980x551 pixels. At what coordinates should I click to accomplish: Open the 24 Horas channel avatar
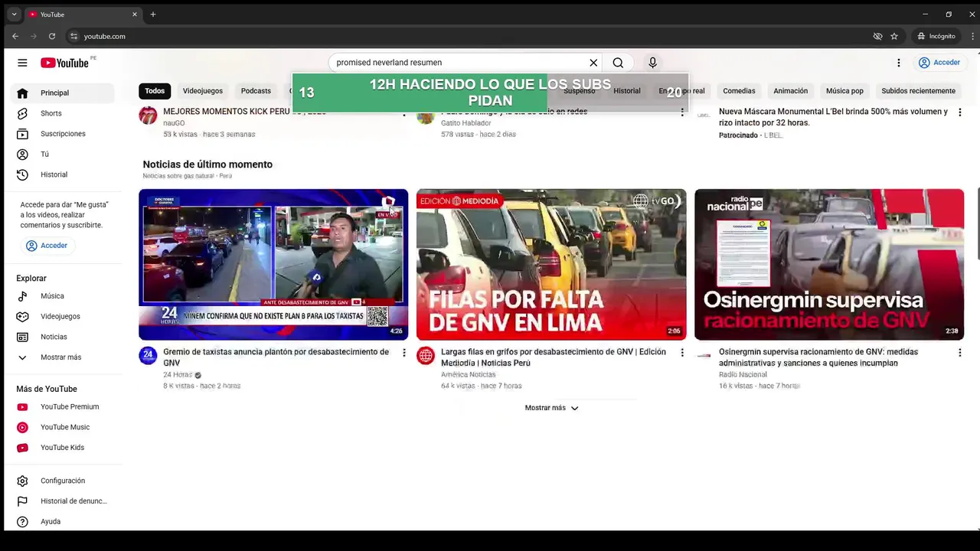(148, 356)
